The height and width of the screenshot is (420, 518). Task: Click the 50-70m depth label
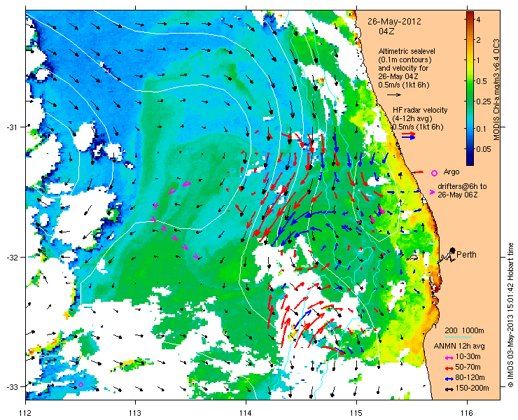pyautogui.click(x=468, y=367)
